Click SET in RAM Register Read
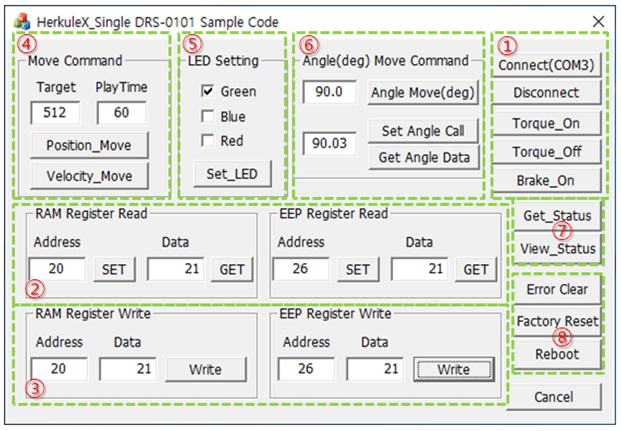 click(x=114, y=270)
